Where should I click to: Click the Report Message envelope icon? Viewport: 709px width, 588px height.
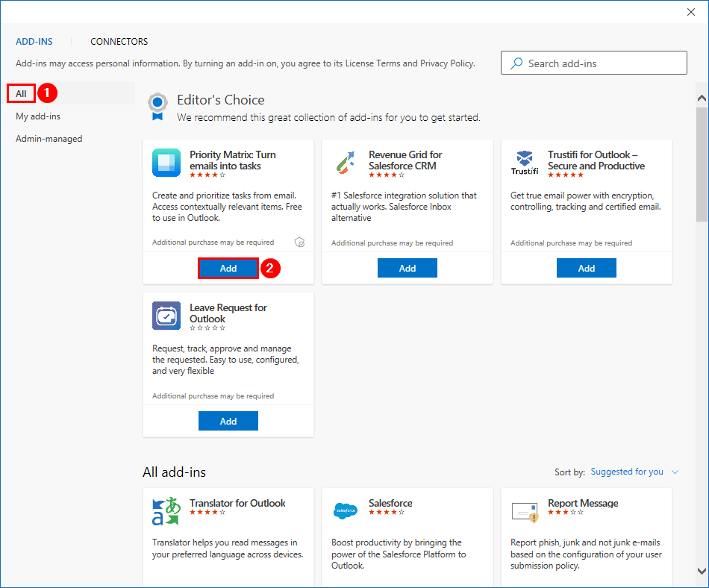(525, 511)
